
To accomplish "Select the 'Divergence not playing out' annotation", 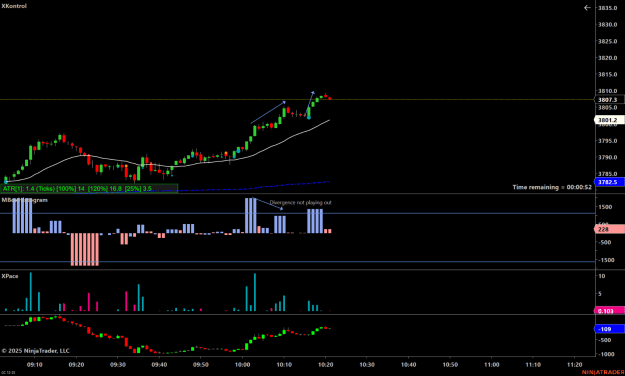I will [301, 203].
